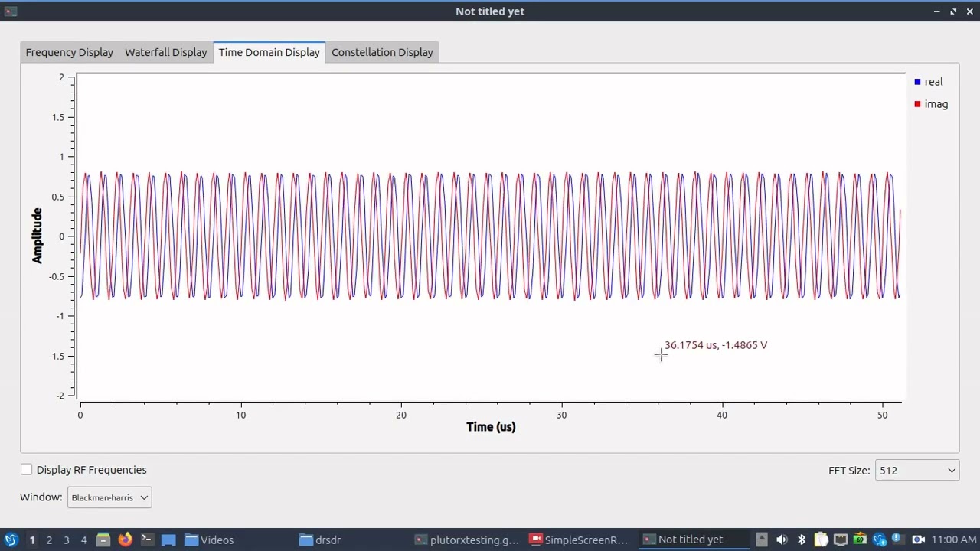Switch to workspace 2
980x551 pixels.
[x=49, y=540]
